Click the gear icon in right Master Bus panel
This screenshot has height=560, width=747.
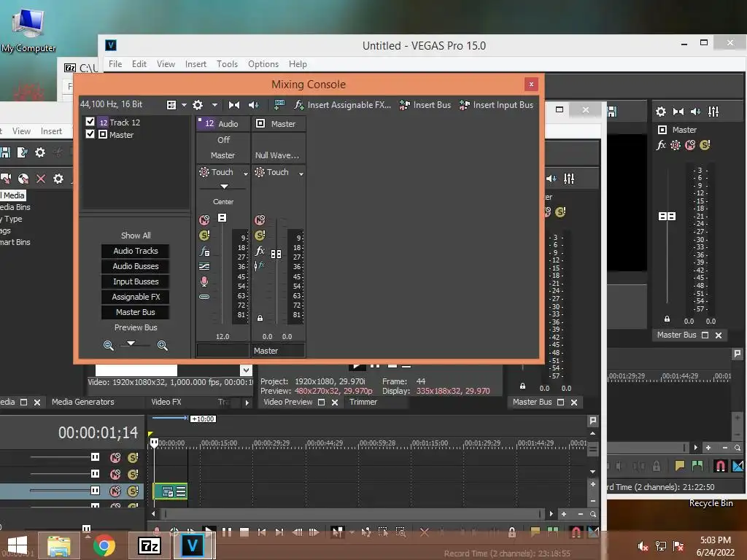pyautogui.click(x=661, y=112)
